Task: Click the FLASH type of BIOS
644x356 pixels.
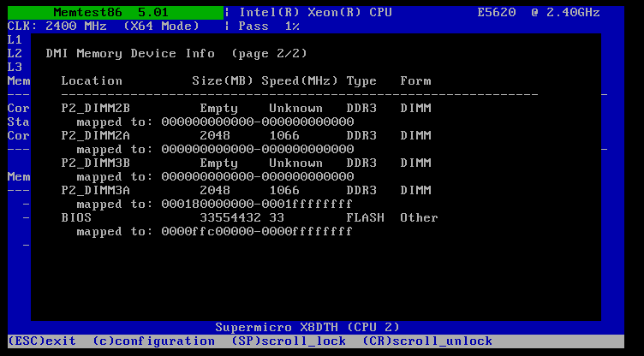Action: 365,218
